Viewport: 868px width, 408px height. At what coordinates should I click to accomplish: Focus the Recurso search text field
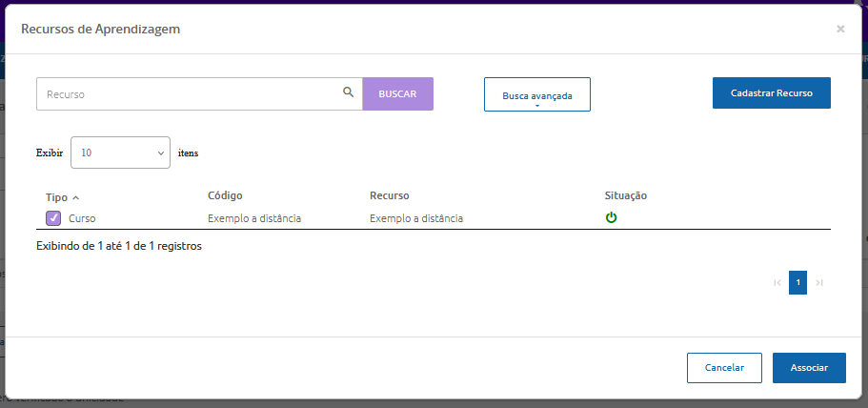click(x=191, y=94)
